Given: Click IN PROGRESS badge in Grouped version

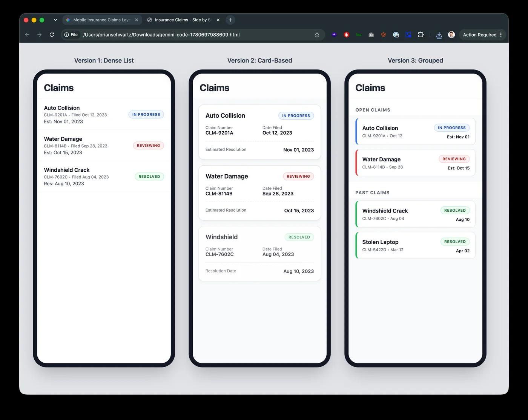Looking at the screenshot, I should coord(452,128).
